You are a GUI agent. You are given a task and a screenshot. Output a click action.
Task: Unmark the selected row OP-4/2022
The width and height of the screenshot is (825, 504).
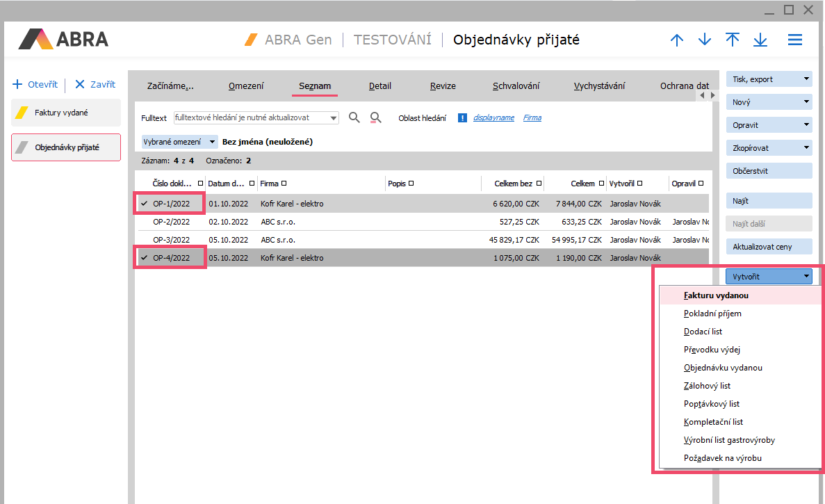click(144, 258)
